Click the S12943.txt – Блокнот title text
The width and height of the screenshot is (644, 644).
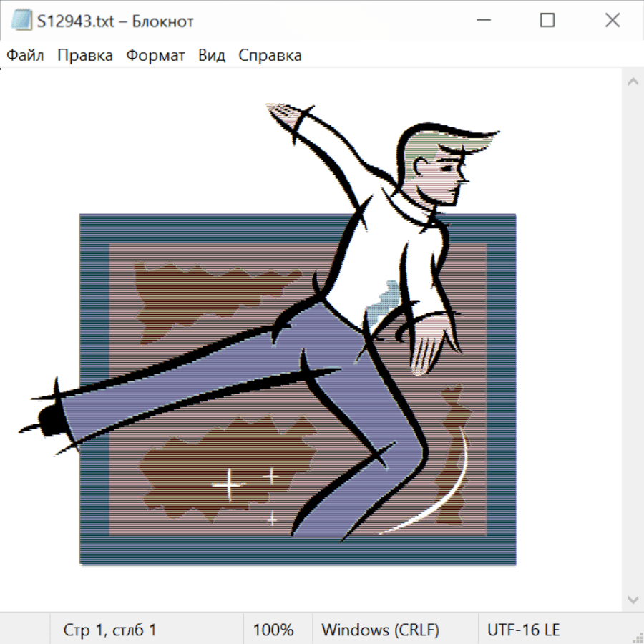115,21
